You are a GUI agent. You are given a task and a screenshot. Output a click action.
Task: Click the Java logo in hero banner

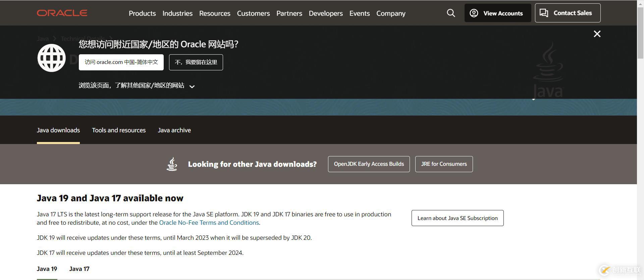coord(548,70)
